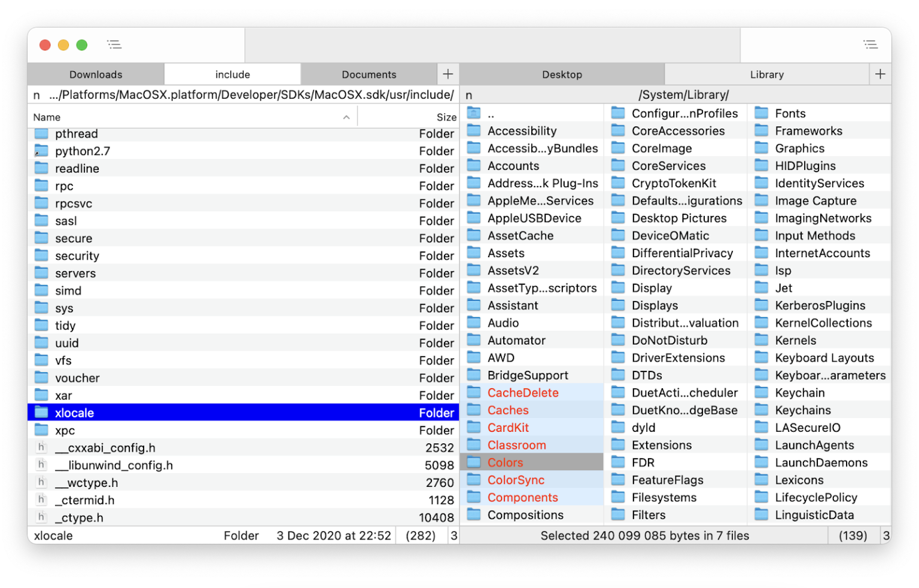Click the folder icon next to CacheDelete

[x=473, y=392]
